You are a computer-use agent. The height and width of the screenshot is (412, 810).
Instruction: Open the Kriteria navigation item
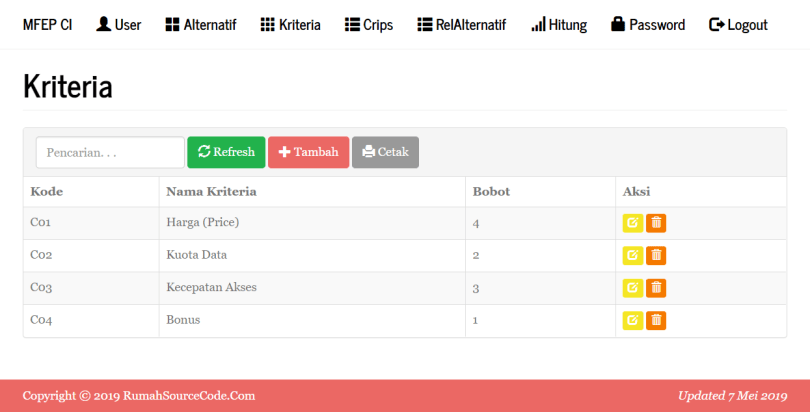[x=290, y=25]
